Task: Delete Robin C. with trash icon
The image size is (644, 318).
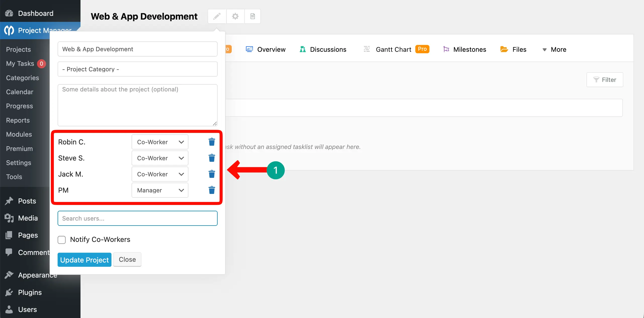Action: pyautogui.click(x=212, y=142)
